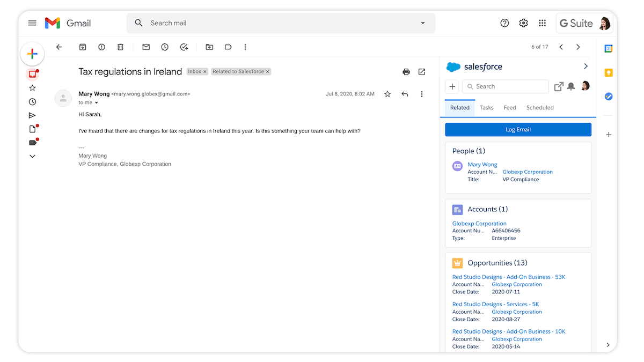The height and width of the screenshot is (362, 644).
Task: Open Google Calendar in side panel
Action: [609, 49]
